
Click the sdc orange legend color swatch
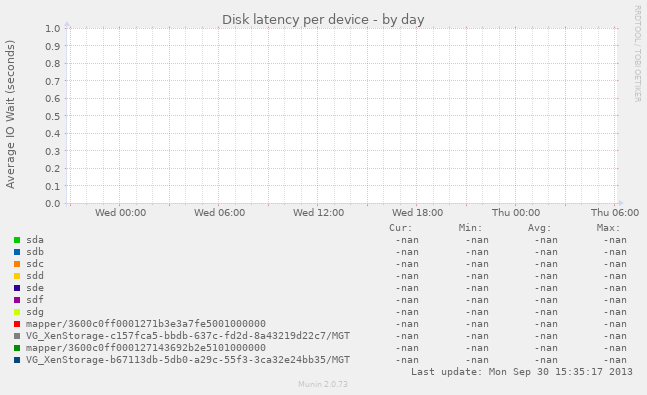(x=17, y=264)
